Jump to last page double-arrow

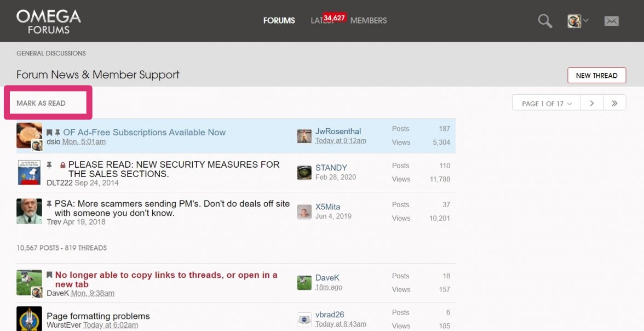coord(614,103)
